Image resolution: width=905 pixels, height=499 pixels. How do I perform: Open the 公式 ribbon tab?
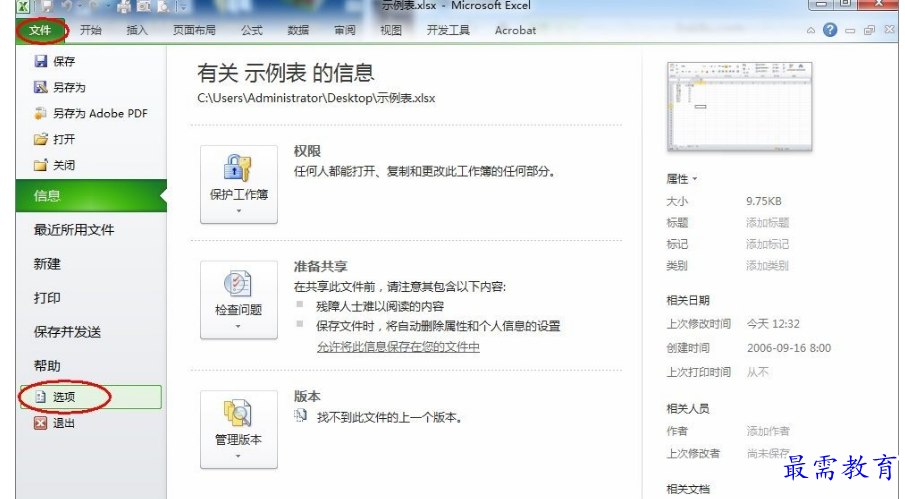click(x=252, y=30)
